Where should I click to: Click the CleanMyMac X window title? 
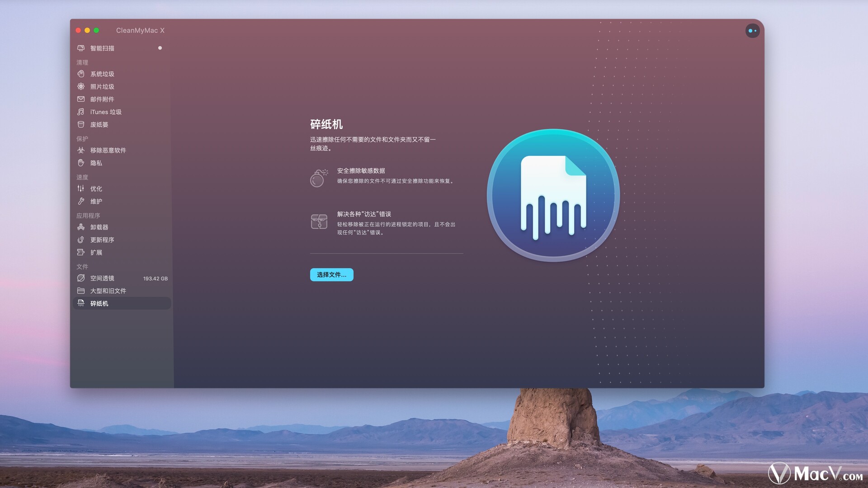140,30
